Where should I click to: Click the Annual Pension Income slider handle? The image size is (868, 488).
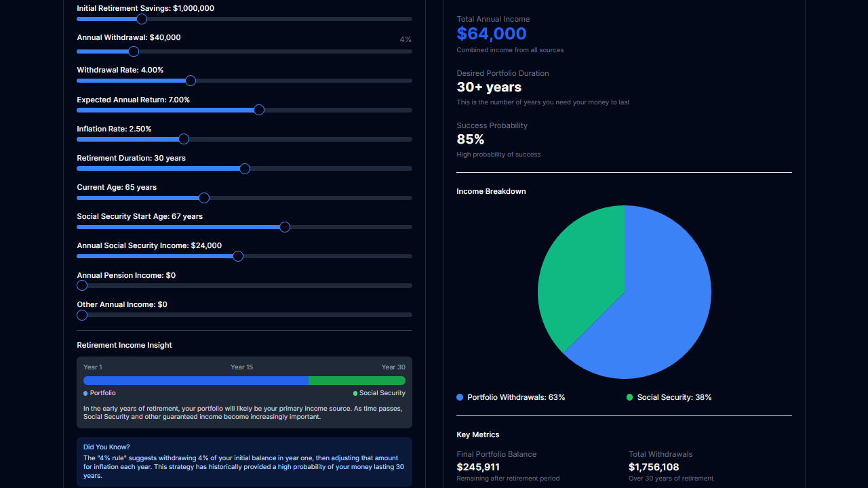81,285
